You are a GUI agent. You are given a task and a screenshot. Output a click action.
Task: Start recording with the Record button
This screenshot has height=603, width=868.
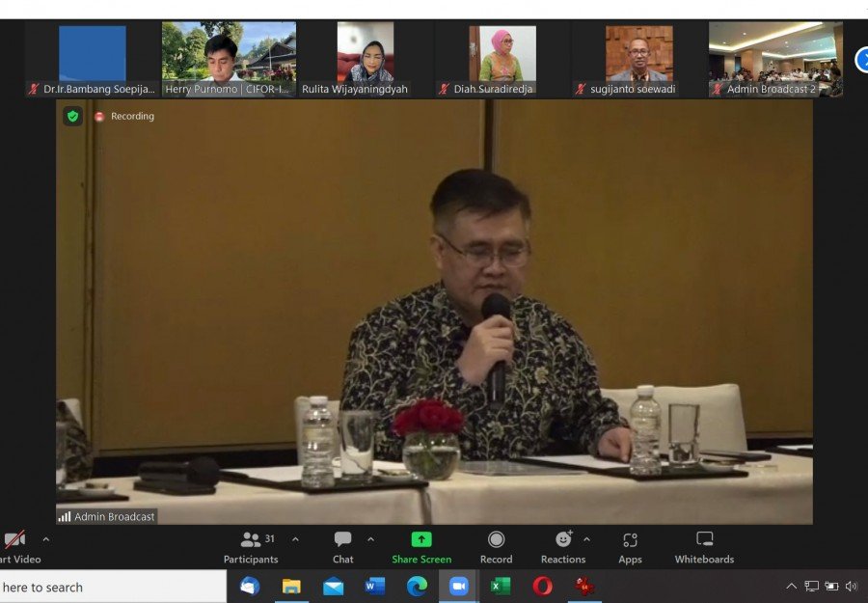click(x=496, y=548)
